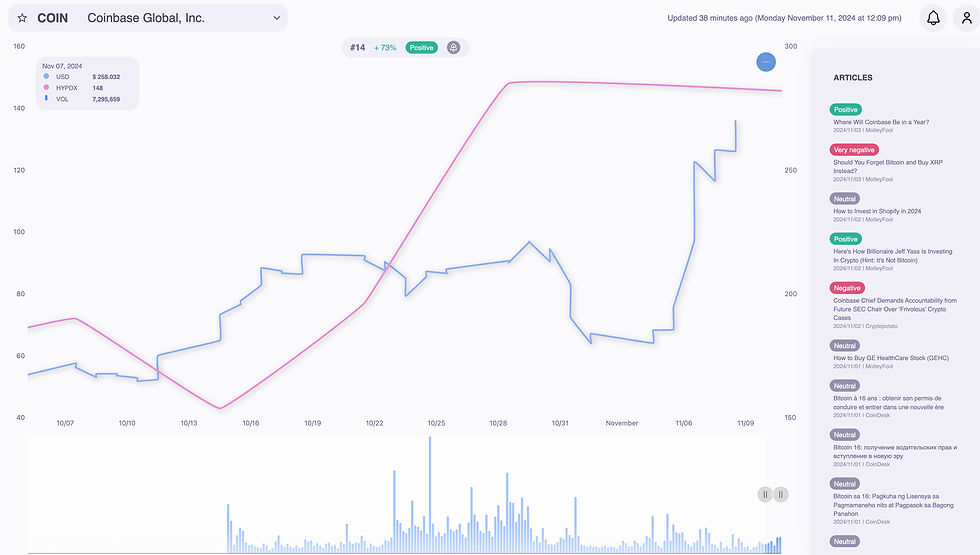Click the '7,295,659' volume value in legend
980x555 pixels.
(106, 99)
